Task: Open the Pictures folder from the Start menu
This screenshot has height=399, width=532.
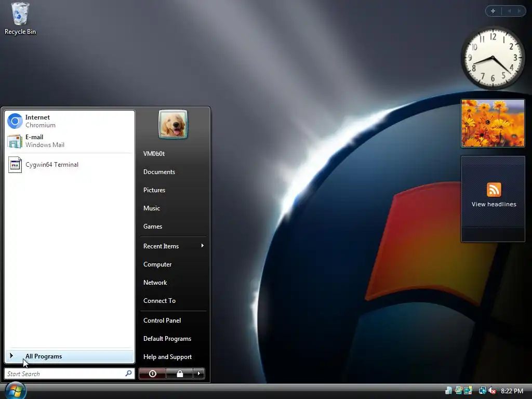Action: tap(154, 190)
